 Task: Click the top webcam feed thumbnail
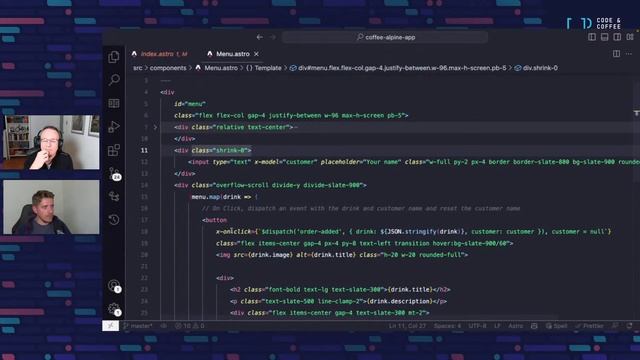[51, 142]
